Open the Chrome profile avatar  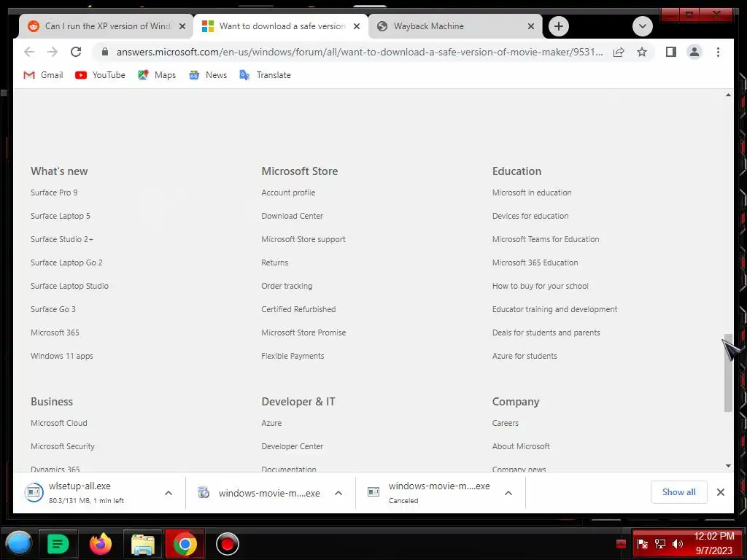(x=694, y=52)
